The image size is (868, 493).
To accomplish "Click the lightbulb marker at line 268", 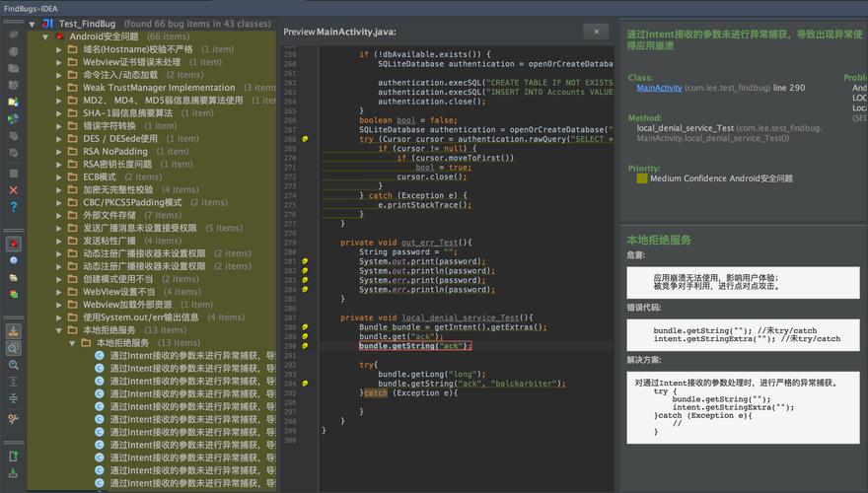I will coord(305,139).
